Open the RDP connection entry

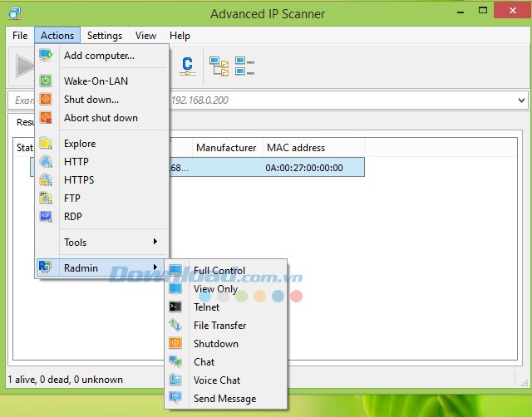75,217
